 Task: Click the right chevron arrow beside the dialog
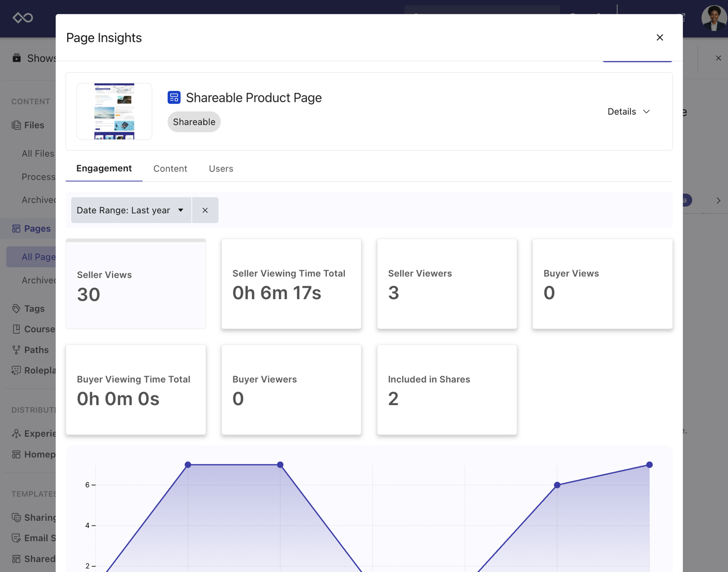point(718,200)
